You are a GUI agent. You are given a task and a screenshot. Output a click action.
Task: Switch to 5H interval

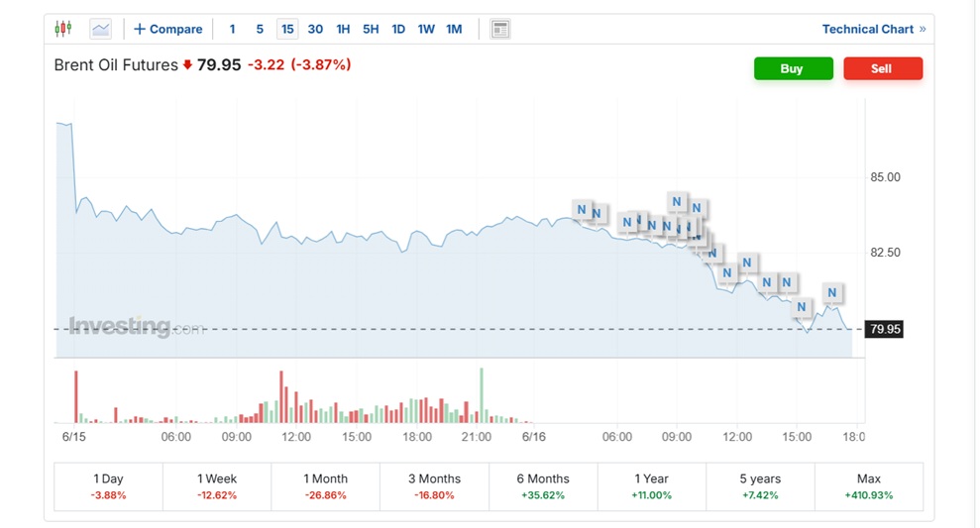coord(371,29)
